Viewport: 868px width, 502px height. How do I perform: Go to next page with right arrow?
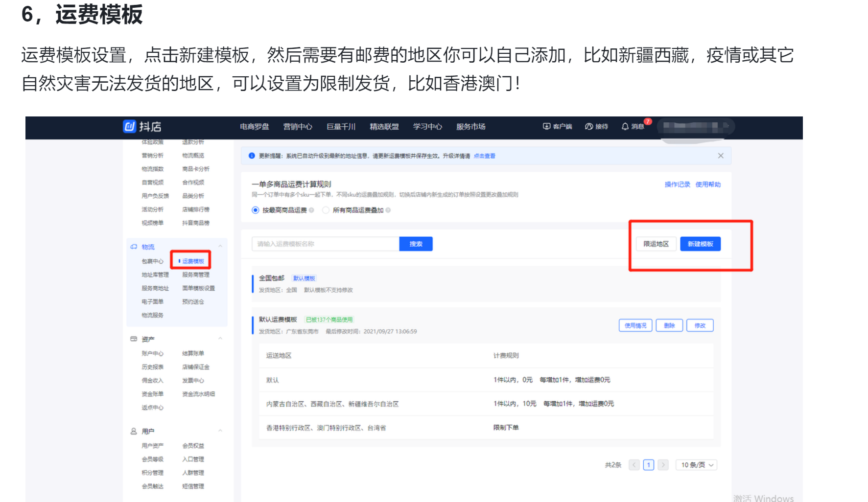(663, 465)
